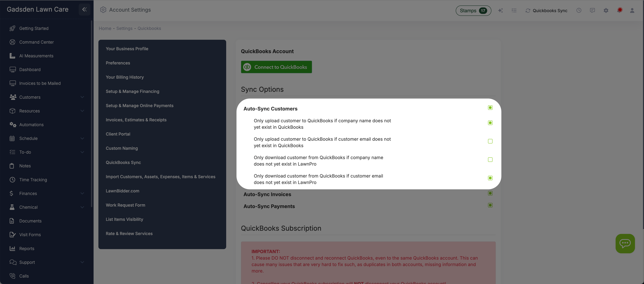644x284 pixels.
Task: Open the Settings breadcrumb link
Action: pyautogui.click(x=124, y=28)
